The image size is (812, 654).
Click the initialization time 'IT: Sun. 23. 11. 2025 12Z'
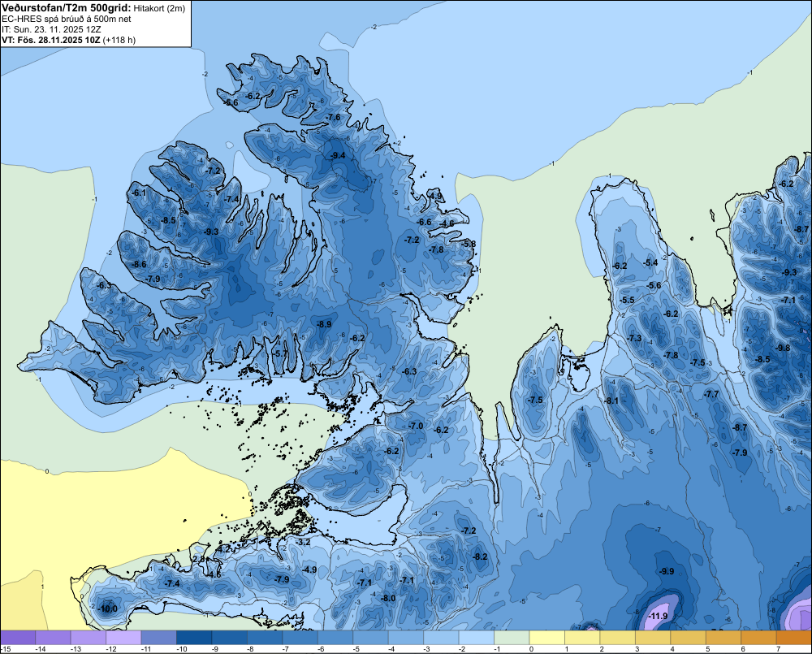[x=51, y=29]
